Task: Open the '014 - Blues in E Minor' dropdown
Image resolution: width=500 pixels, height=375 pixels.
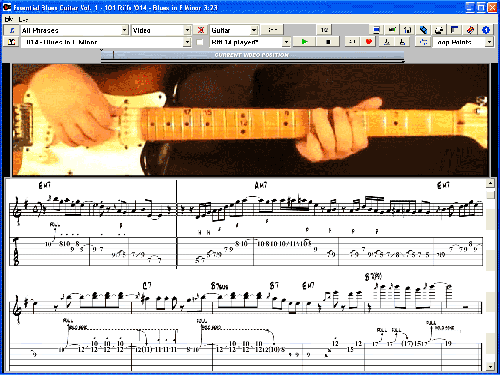Action: coord(187,42)
